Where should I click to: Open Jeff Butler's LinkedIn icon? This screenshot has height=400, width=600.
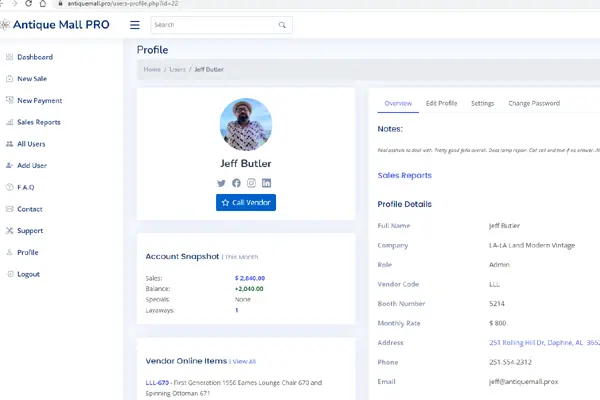[x=266, y=183]
